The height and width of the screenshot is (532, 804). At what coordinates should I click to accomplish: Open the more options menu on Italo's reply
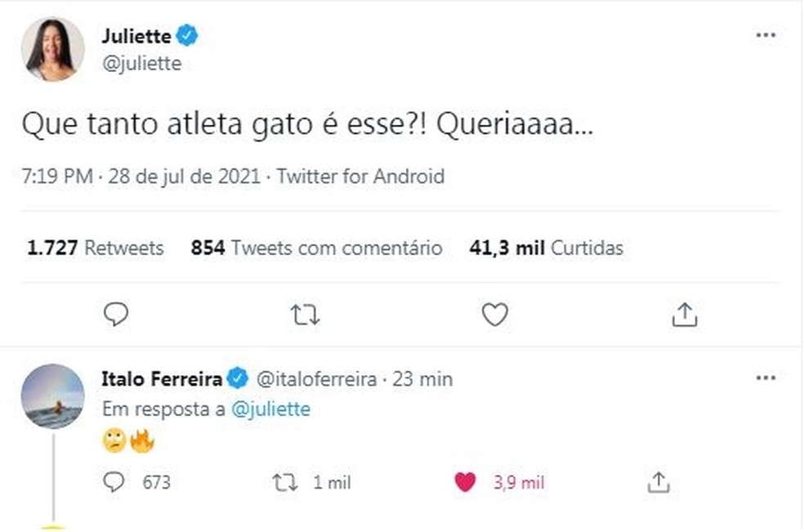(x=766, y=378)
